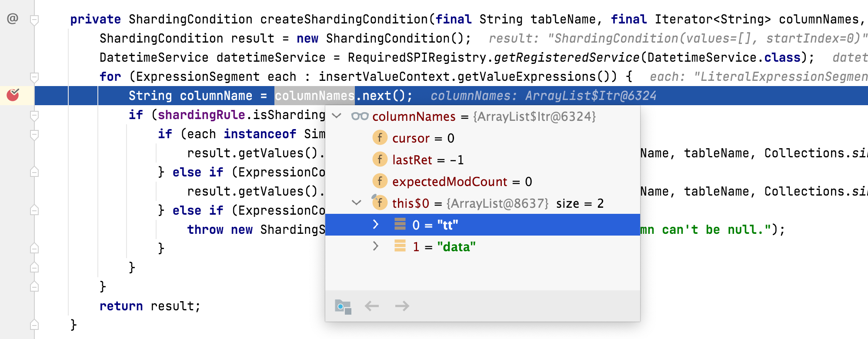The width and height of the screenshot is (868, 339).
Task: Click the watch glasses icon beside columnNames
Action: pos(360,116)
